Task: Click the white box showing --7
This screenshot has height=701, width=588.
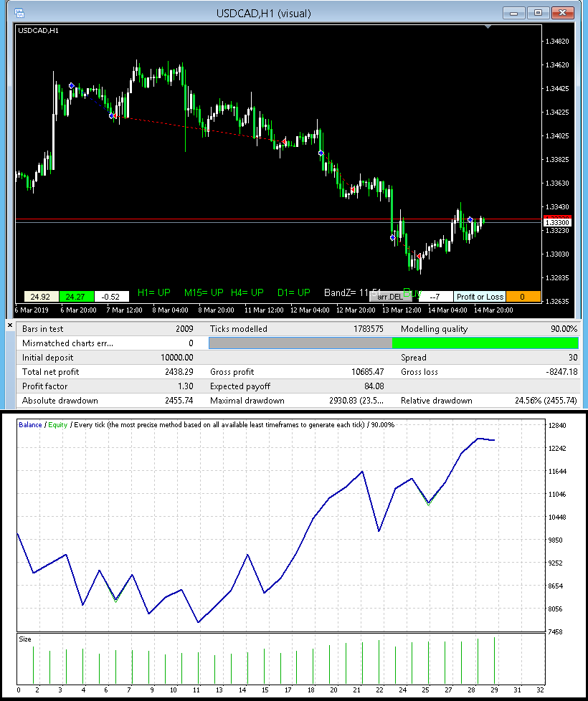Action: click(435, 297)
